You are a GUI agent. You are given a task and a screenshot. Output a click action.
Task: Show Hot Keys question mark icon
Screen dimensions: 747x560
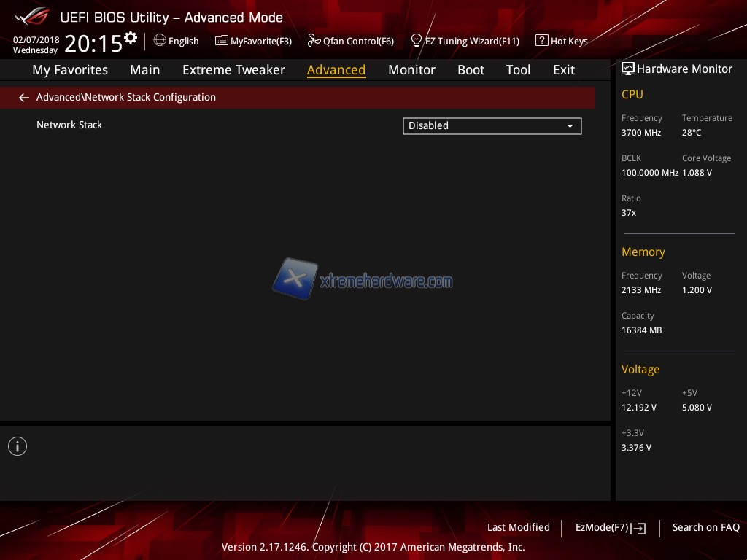tap(541, 41)
